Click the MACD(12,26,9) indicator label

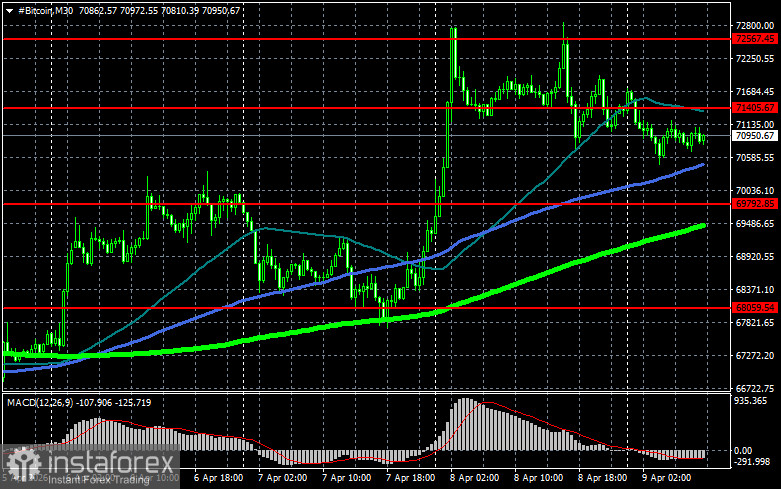point(39,402)
